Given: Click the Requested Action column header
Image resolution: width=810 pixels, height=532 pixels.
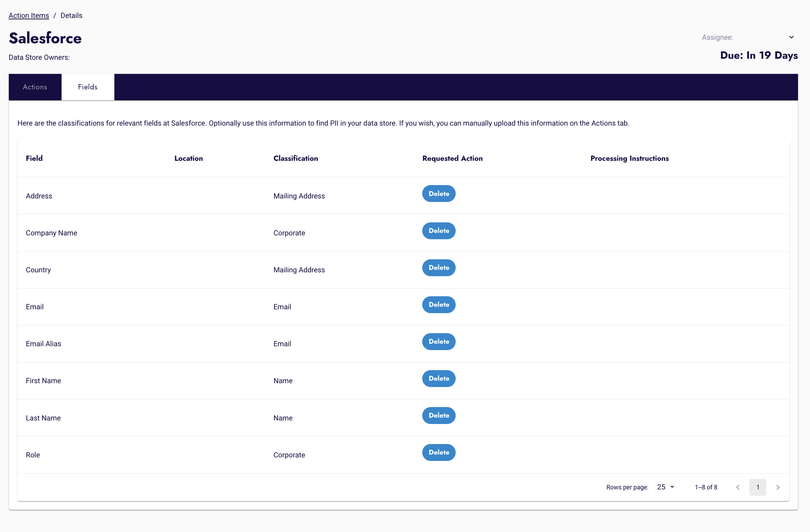Looking at the screenshot, I should tap(453, 158).
